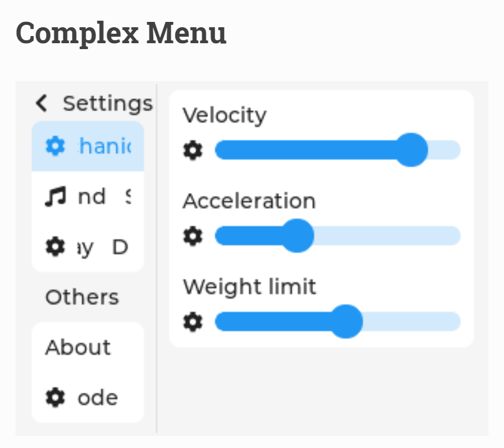Screen dimensions: 504x448
Task: Click the gear icon beside Acceleration slider
Action: pyautogui.click(x=193, y=236)
